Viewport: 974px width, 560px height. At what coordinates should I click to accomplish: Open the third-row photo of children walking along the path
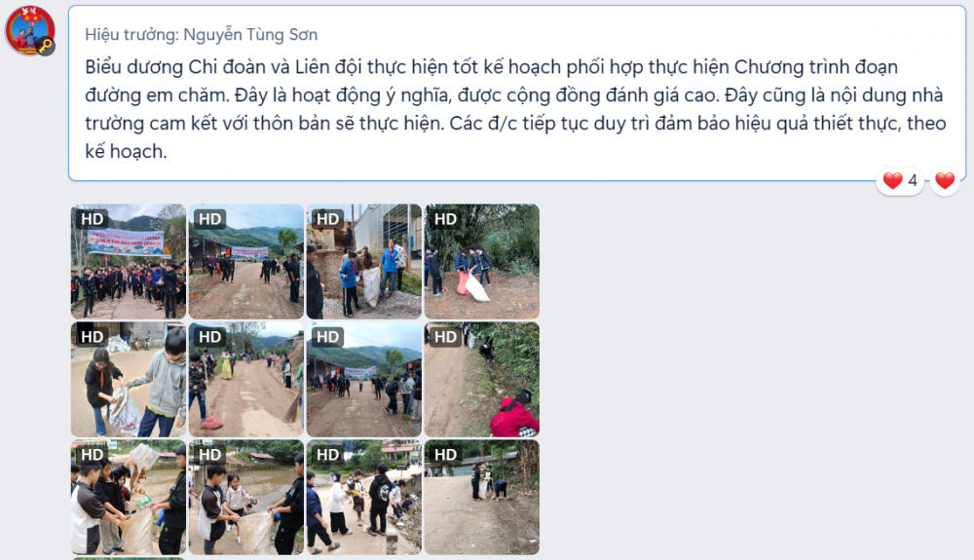pos(364,498)
